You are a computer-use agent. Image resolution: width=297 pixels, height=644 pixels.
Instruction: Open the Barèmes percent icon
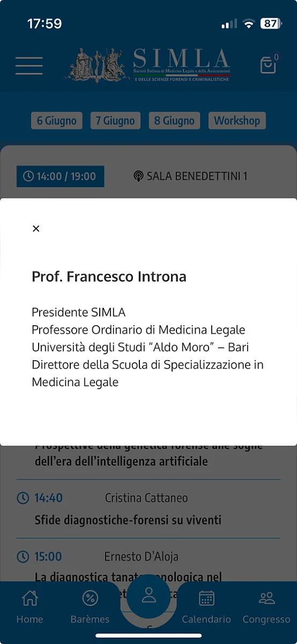[x=90, y=598]
